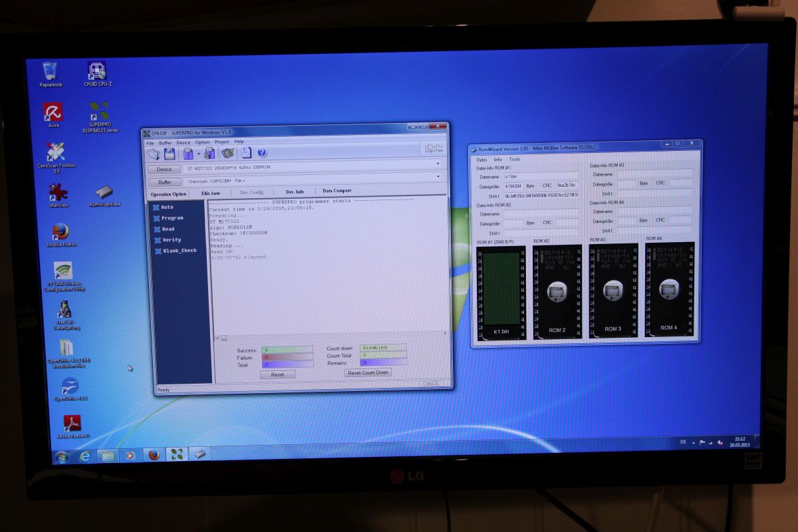The width and height of the screenshot is (798, 532).
Task: Click the checksum sigma toolbar icon
Action: click(246, 153)
